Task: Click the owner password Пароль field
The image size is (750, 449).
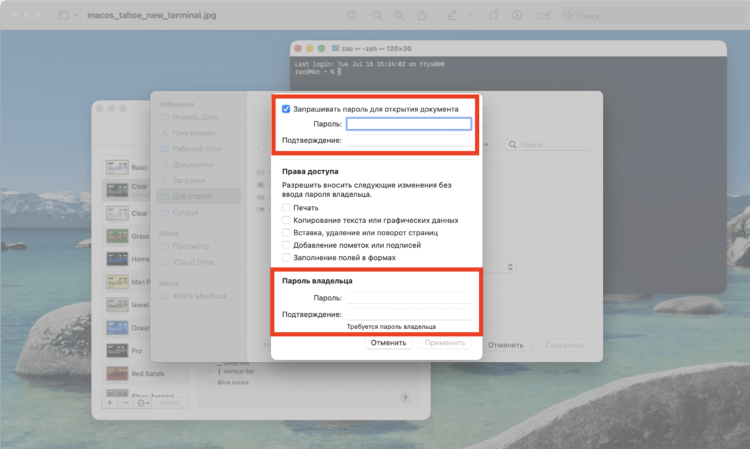Action: coord(409,298)
